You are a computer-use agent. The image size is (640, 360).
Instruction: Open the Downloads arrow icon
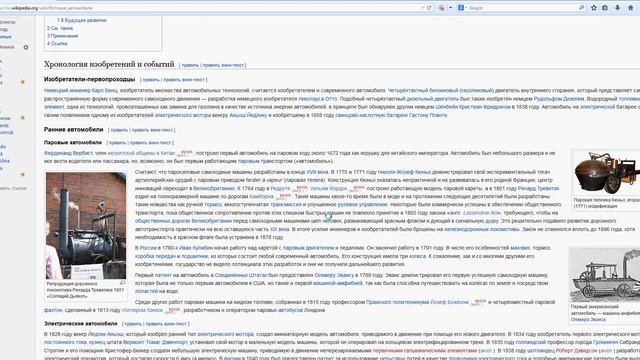618,8
